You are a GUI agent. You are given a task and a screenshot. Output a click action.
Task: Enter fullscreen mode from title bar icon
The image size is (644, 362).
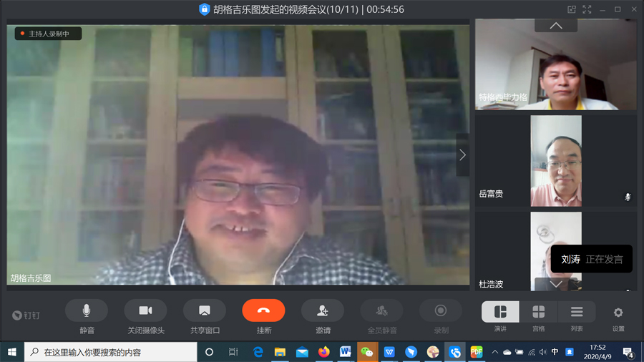[x=587, y=9]
